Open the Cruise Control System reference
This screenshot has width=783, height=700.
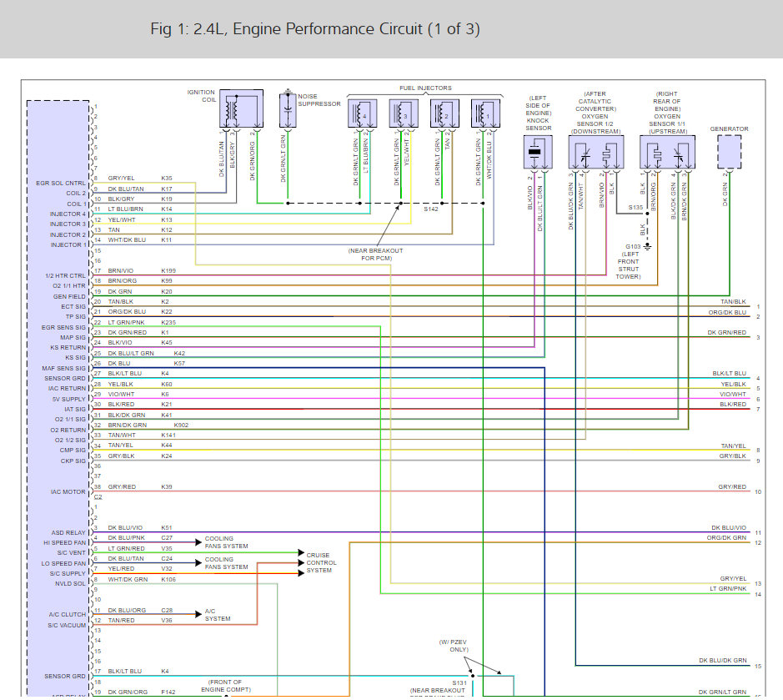tap(321, 562)
